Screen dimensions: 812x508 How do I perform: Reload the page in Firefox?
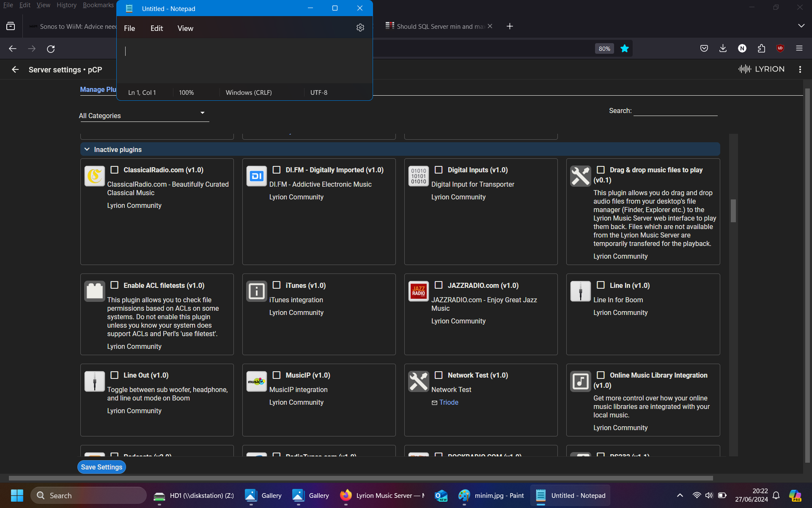(51, 49)
